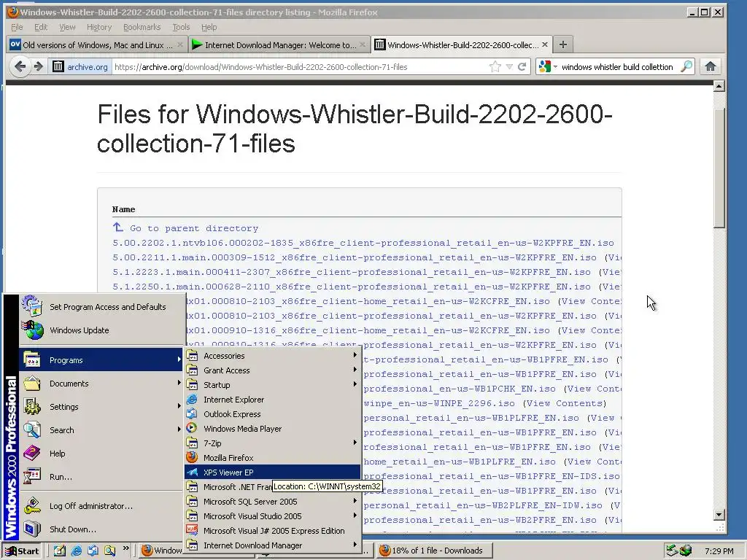Screen dimensions: 747x560
Task: Open the View menu
Action: tap(67, 27)
